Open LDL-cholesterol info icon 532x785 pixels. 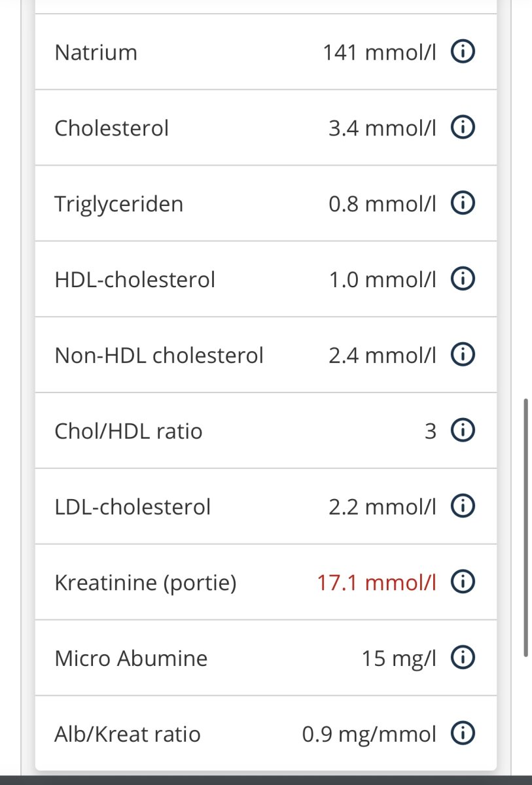point(463,506)
